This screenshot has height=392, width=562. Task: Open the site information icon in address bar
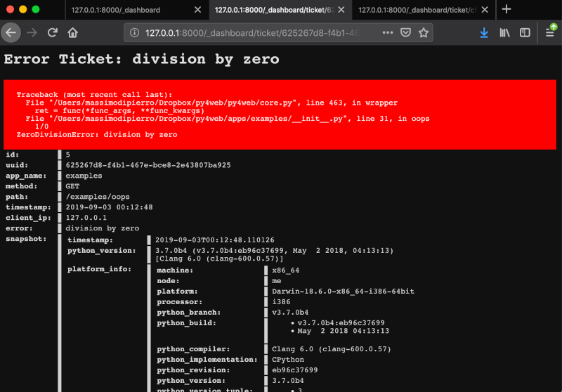point(135,33)
